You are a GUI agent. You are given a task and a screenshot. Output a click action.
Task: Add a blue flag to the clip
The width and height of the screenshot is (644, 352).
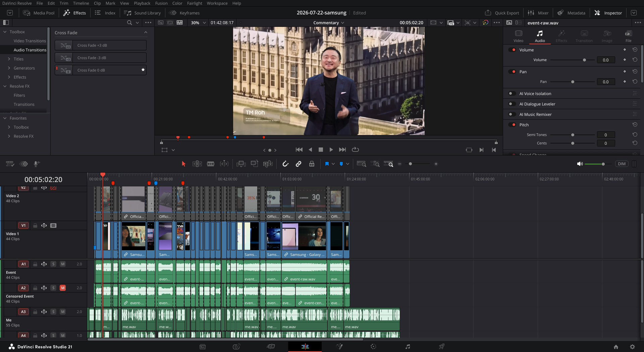[327, 164]
